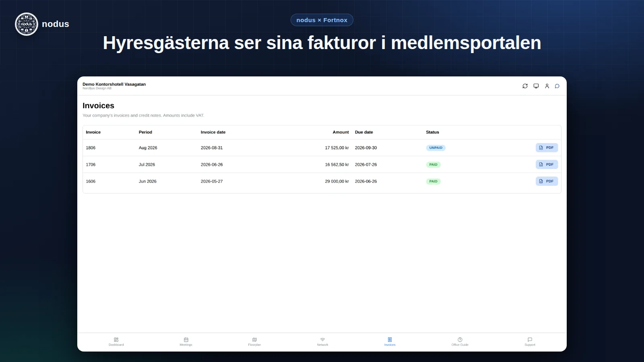The width and height of the screenshot is (644, 362).
Task: Click the Due date column header
Action: click(x=364, y=132)
